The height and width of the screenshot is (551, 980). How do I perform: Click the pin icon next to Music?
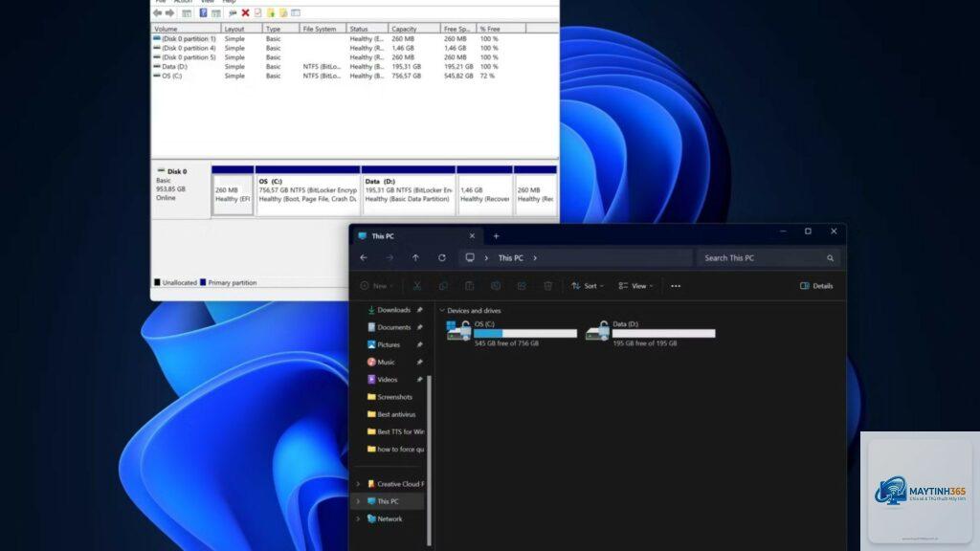pyautogui.click(x=419, y=363)
